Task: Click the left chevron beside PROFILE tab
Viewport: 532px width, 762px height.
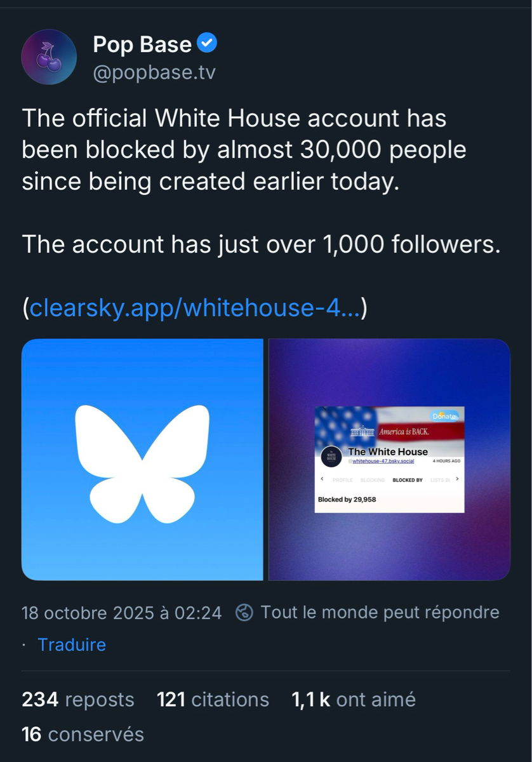Action: [322, 479]
